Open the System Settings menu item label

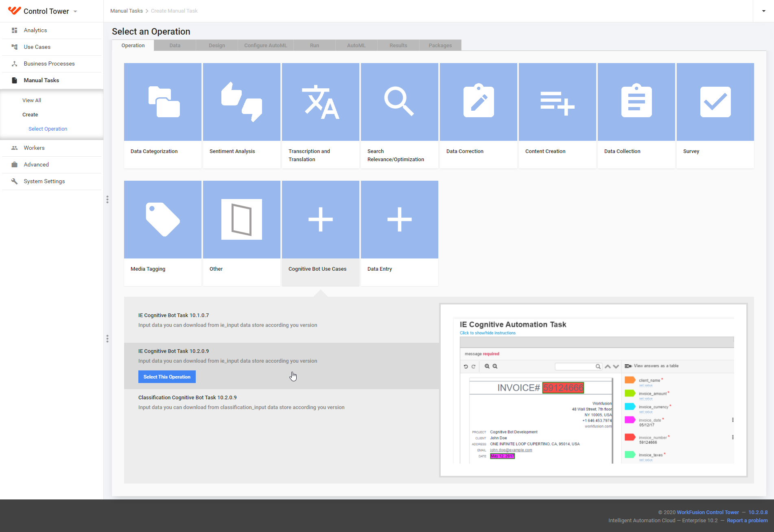tap(44, 181)
